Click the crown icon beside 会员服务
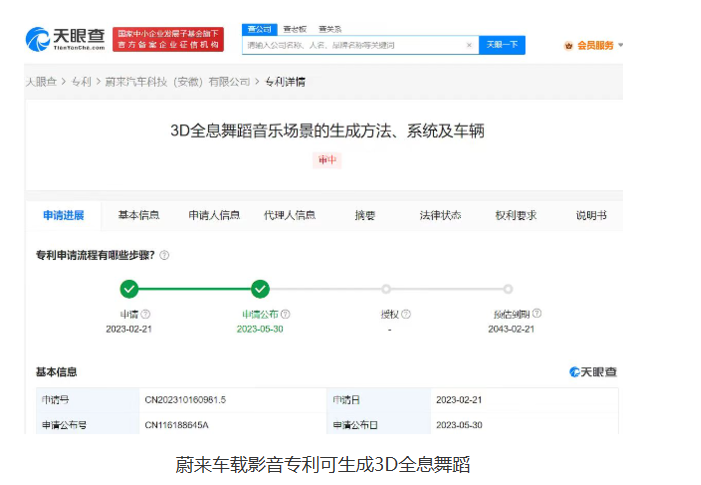Screen dimensions: 701x485 [569, 46]
